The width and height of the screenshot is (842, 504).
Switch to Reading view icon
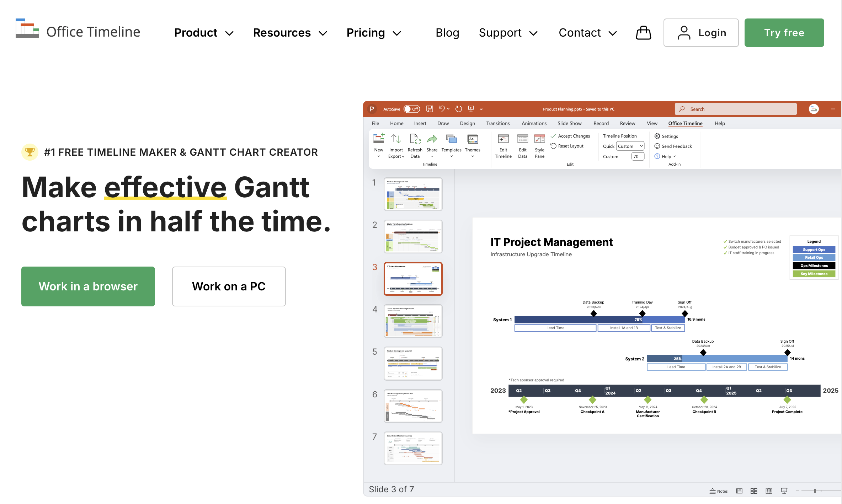(x=769, y=491)
